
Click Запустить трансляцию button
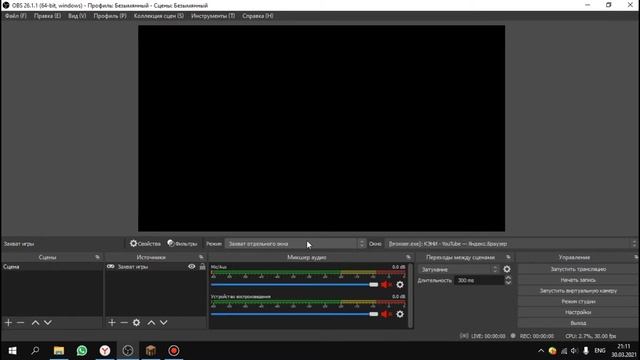[x=578, y=269]
